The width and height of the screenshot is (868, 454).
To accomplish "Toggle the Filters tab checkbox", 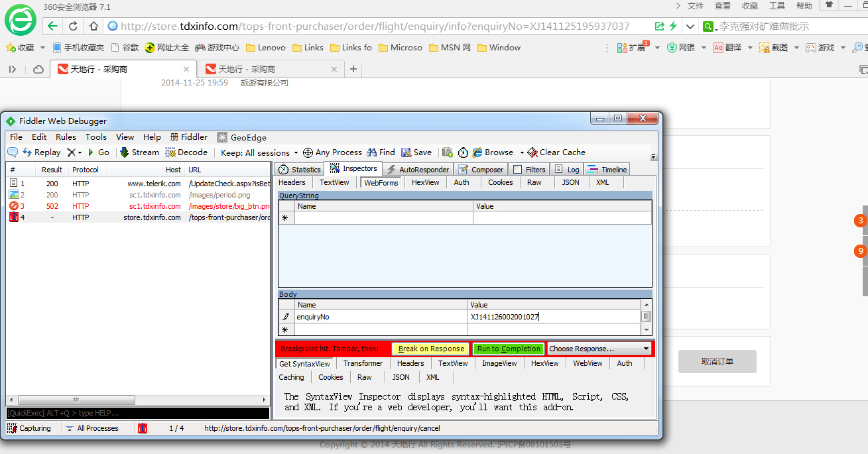I will pos(518,170).
